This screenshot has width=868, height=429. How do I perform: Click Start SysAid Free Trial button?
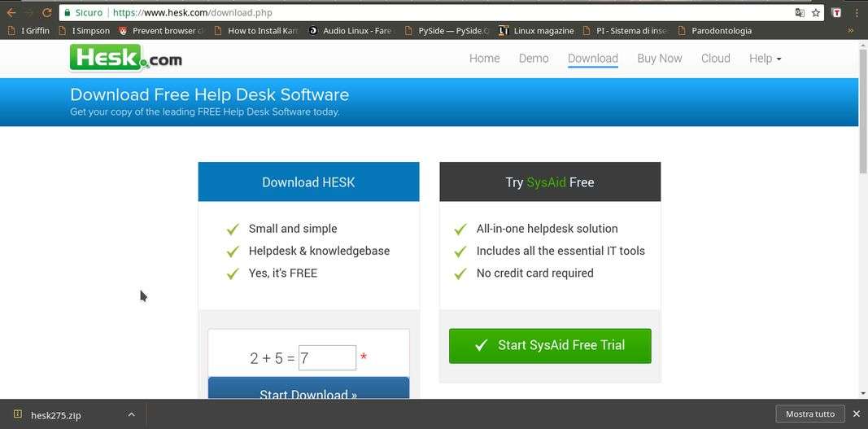click(x=550, y=346)
